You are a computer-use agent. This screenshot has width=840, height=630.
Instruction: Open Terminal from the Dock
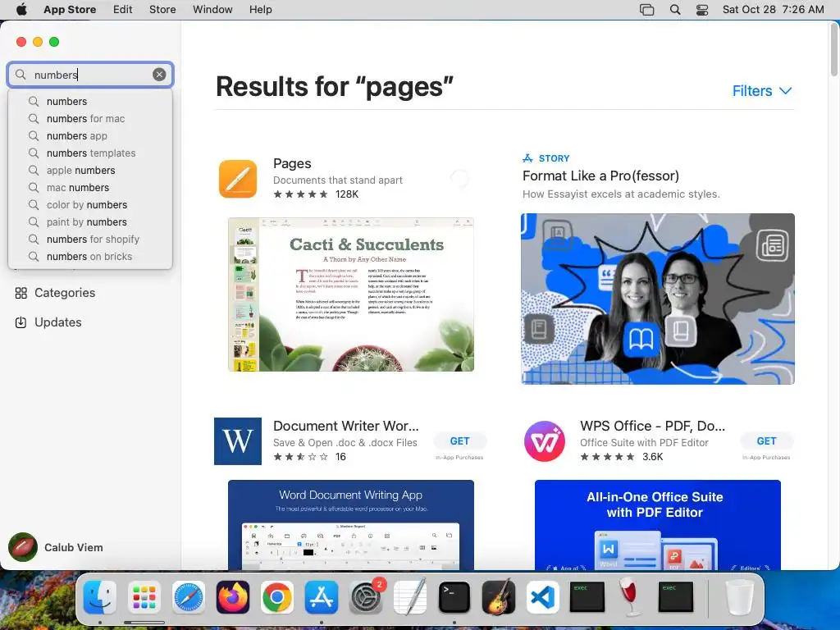tap(454, 597)
